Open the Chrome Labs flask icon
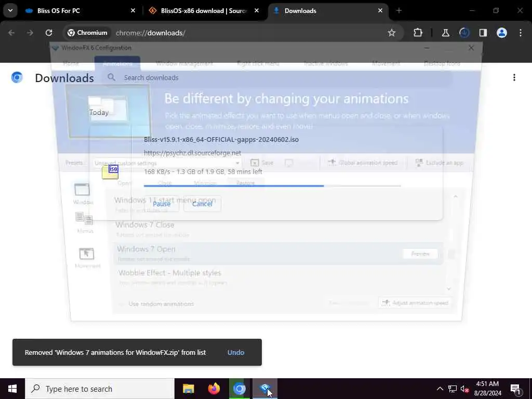The height and width of the screenshot is (399, 532). pyautogui.click(x=445, y=33)
